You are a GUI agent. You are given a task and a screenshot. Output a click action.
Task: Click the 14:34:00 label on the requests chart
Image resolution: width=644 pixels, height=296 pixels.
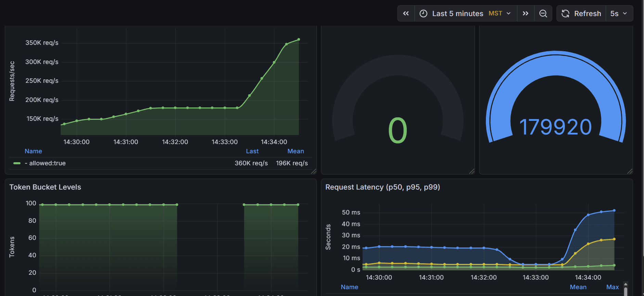pyautogui.click(x=274, y=142)
